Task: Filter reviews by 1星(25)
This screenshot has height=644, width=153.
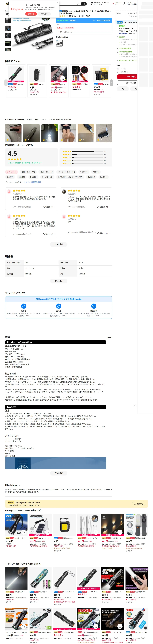Action: coord(33,177)
